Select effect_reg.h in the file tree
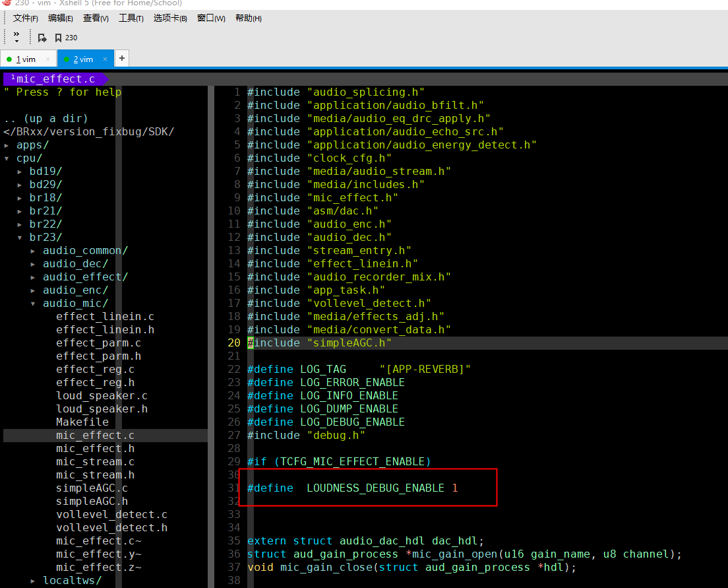Screen dimensions: 728x588 click(x=95, y=383)
